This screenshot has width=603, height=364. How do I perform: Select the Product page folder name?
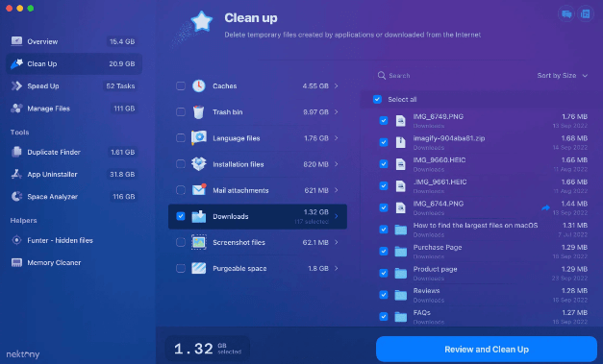[x=435, y=269]
